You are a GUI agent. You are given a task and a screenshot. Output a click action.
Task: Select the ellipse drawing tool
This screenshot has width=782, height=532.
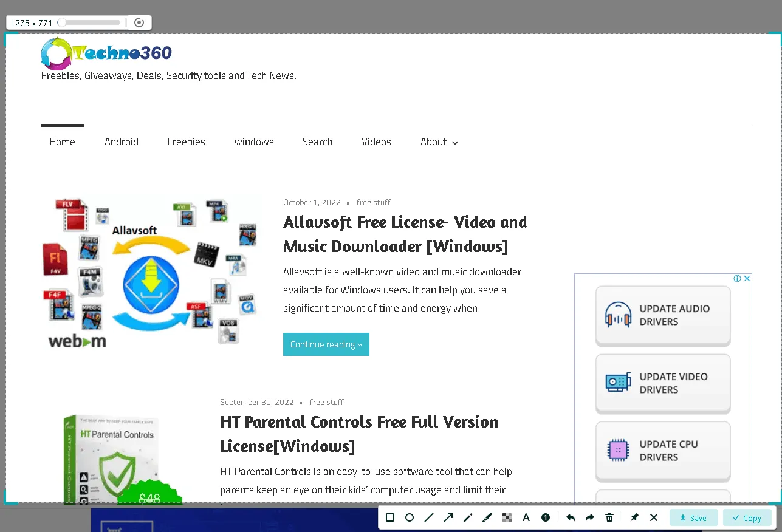pos(410,517)
